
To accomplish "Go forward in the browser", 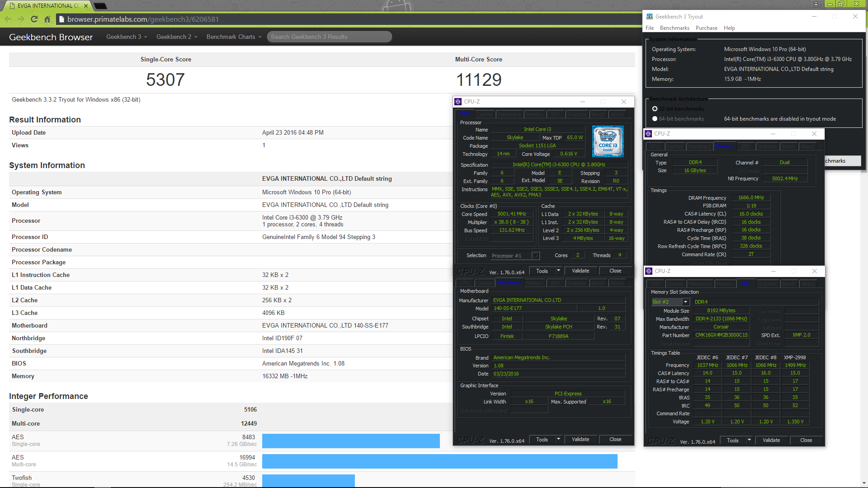I will tap(21, 19).
